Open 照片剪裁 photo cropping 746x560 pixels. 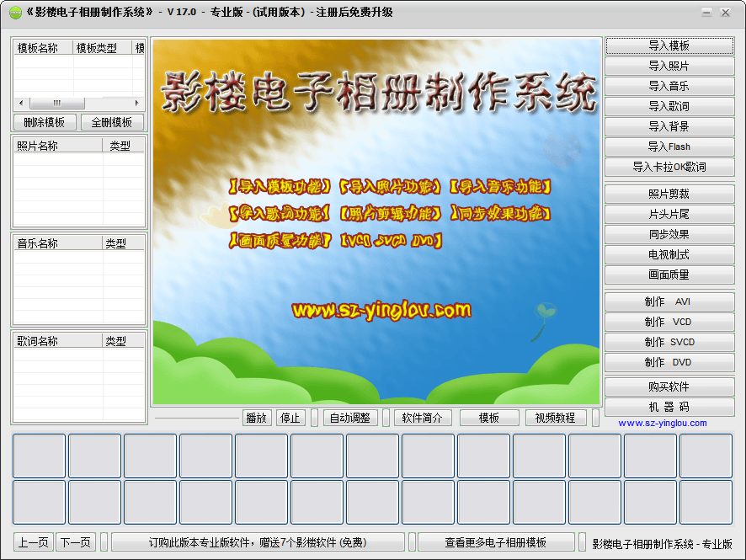point(669,194)
